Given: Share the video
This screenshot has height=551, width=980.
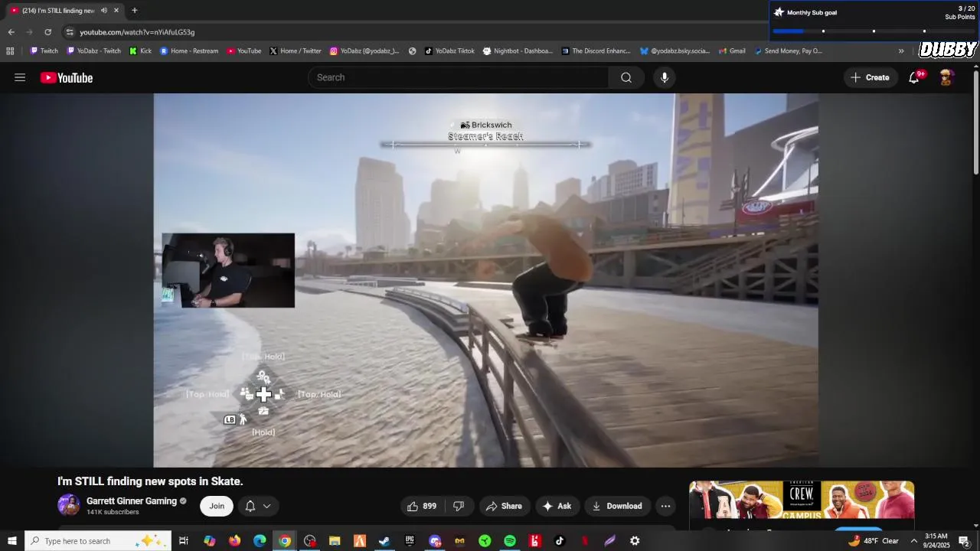Looking at the screenshot, I should point(504,506).
